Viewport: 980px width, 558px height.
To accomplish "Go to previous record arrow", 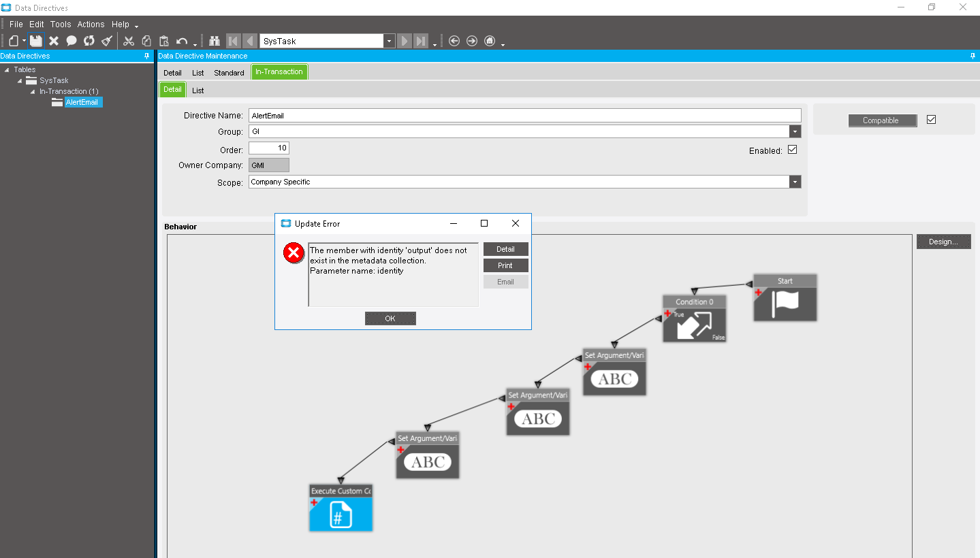I will tap(250, 41).
